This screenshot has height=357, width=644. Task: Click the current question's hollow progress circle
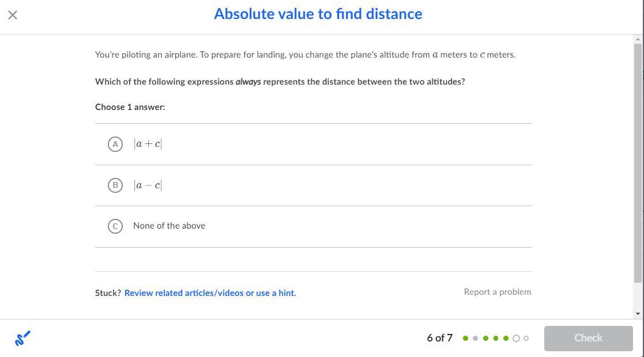516,339
